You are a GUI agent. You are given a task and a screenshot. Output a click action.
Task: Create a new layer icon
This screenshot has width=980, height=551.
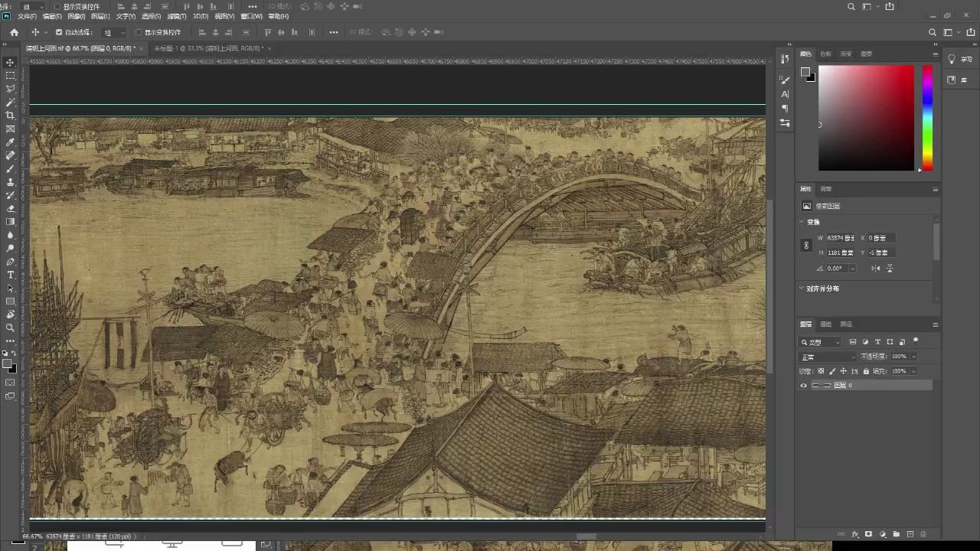pos(910,534)
